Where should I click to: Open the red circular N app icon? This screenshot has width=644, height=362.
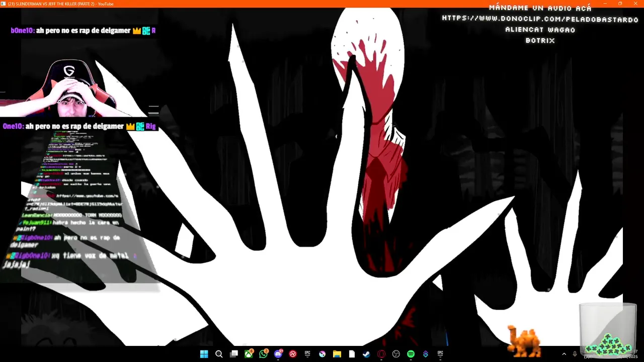point(293,354)
